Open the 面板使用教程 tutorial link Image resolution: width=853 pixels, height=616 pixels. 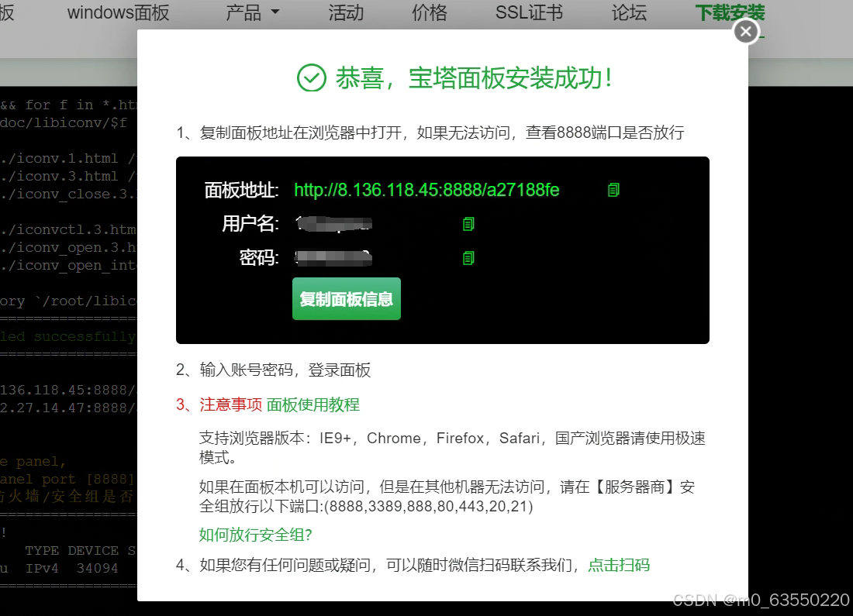tap(313, 404)
